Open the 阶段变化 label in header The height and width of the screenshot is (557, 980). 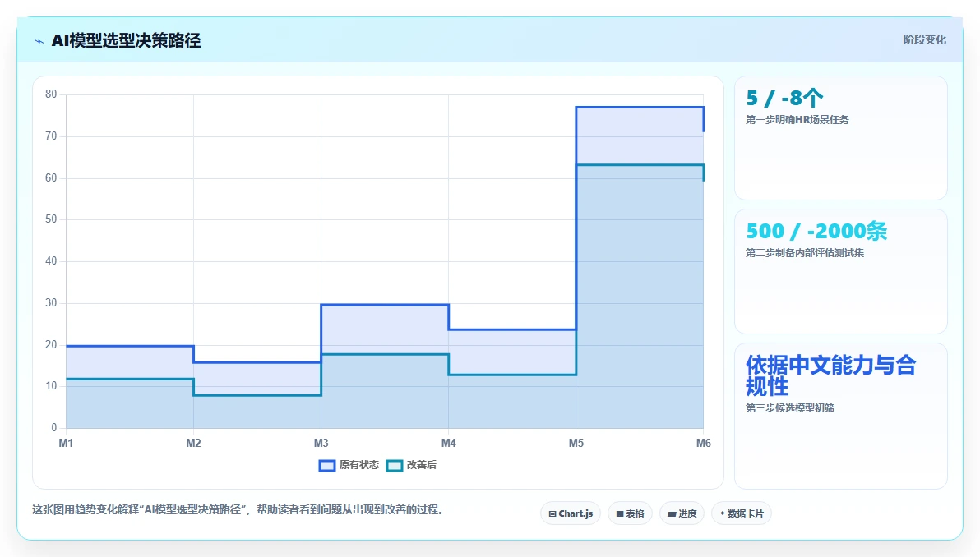point(924,40)
